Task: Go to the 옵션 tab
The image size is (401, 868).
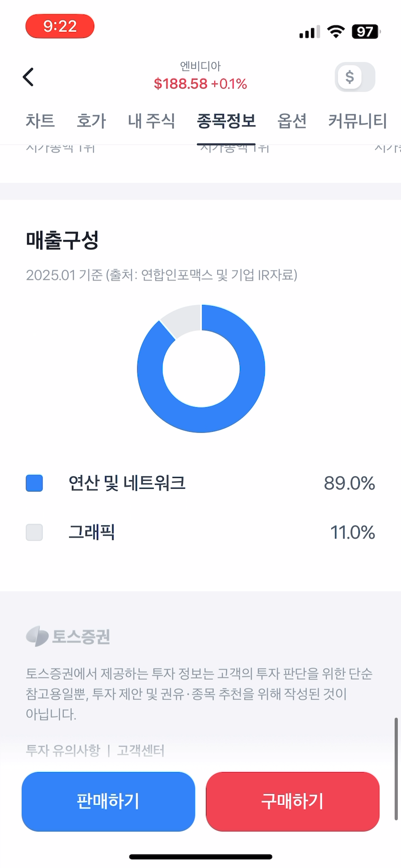Action: click(292, 121)
